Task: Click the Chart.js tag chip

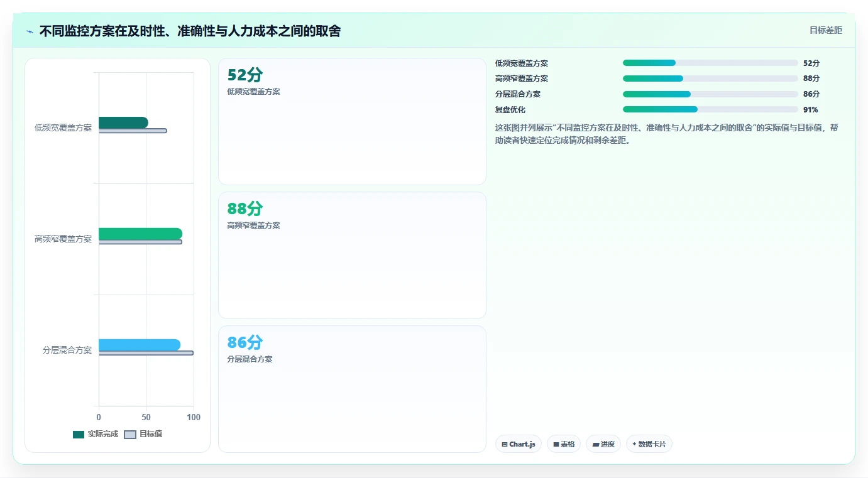Action: click(x=519, y=444)
